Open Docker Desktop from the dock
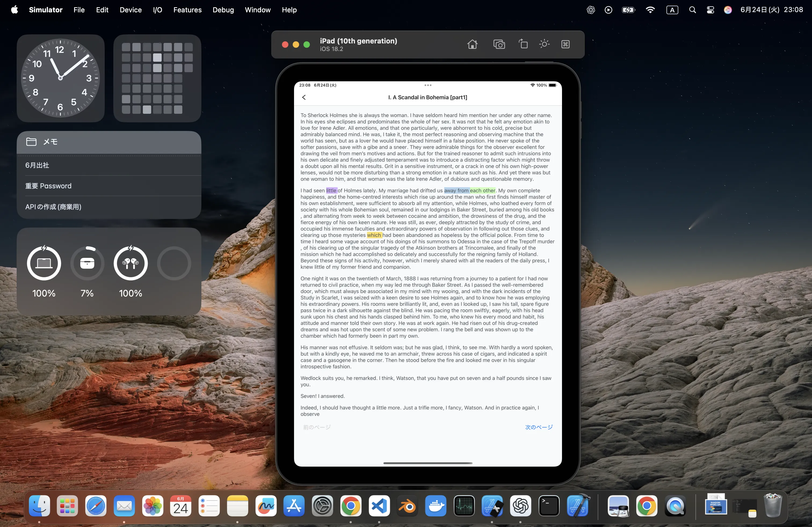The height and width of the screenshot is (527, 812). pos(436,506)
